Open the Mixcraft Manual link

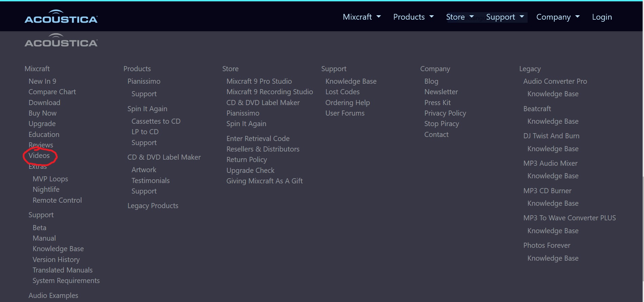pyautogui.click(x=44, y=238)
